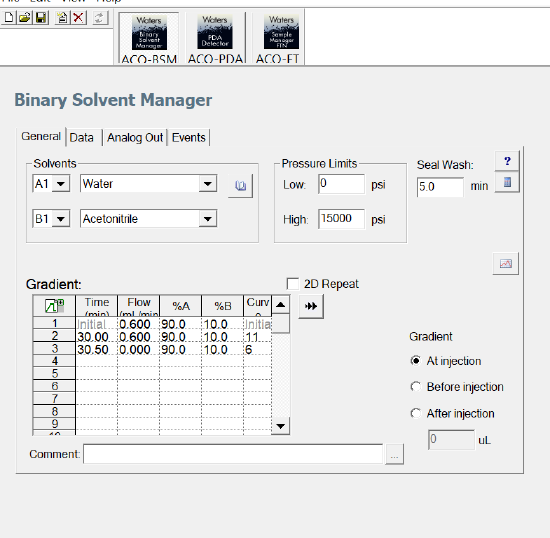The height and width of the screenshot is (538, 550).
Task: Click the red X delete icon
Action: (x=79, y=18)
